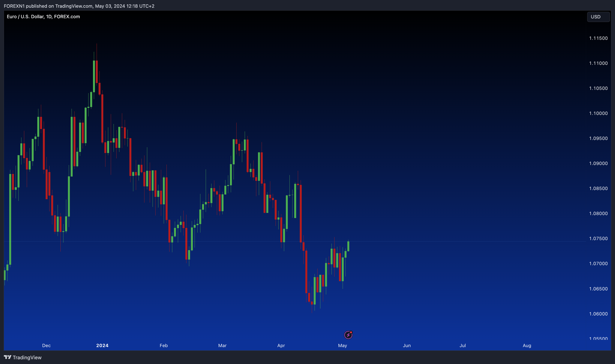Click the 1.07000 price label

(598, 263)
